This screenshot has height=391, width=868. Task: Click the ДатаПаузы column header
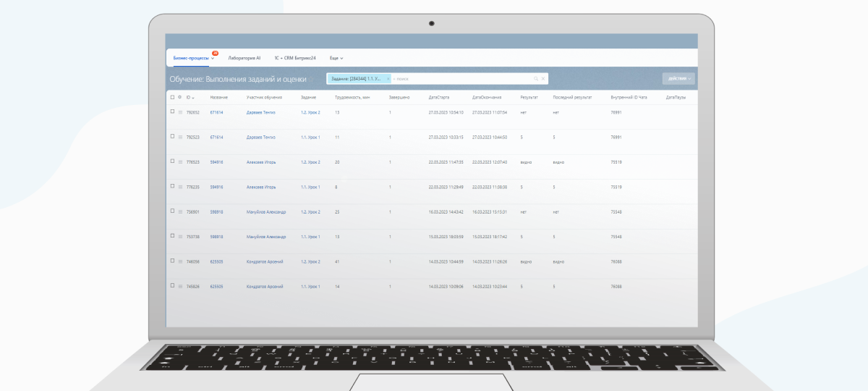pyautogui.click(x=676, y=97)
